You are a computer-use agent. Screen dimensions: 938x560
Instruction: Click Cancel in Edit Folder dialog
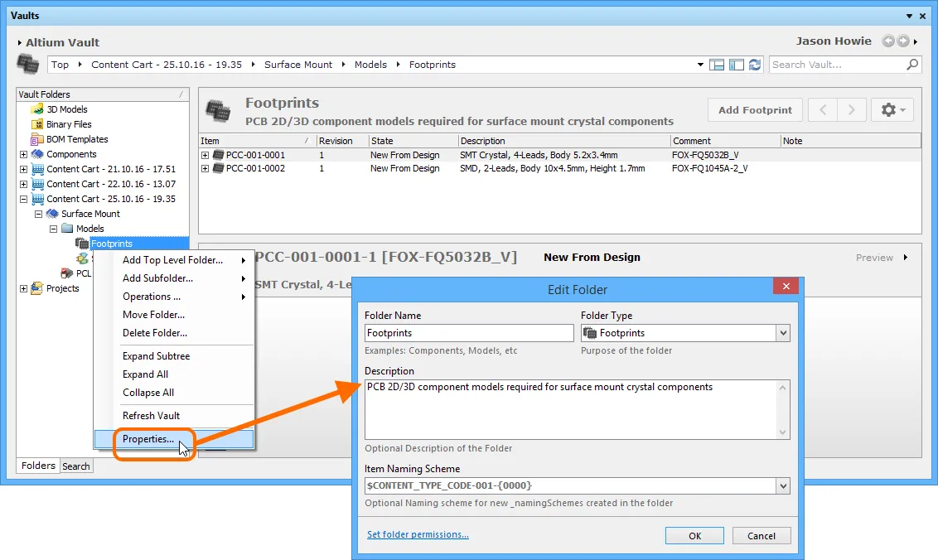761,535
